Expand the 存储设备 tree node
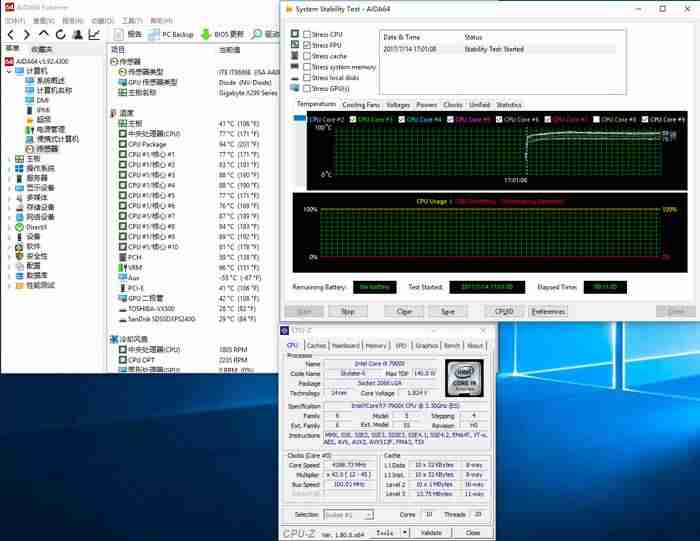Viewport: 700px width, 541px height. click(x=9, y=208)
